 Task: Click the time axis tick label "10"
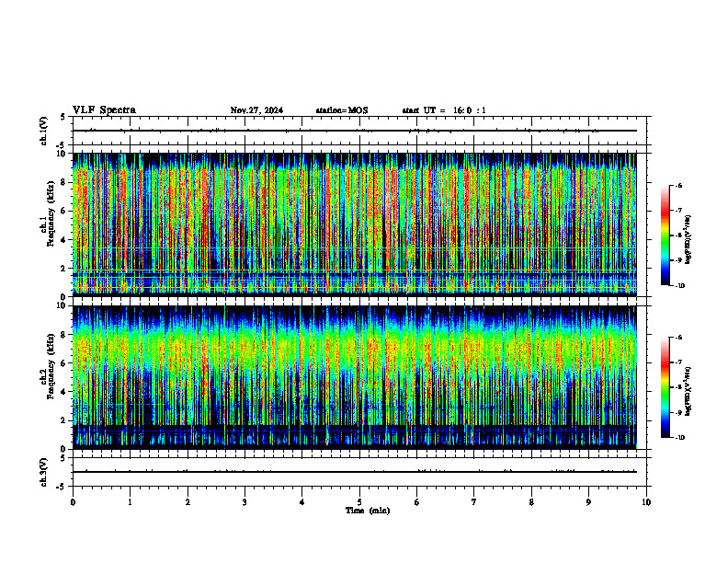pos(646,502)
